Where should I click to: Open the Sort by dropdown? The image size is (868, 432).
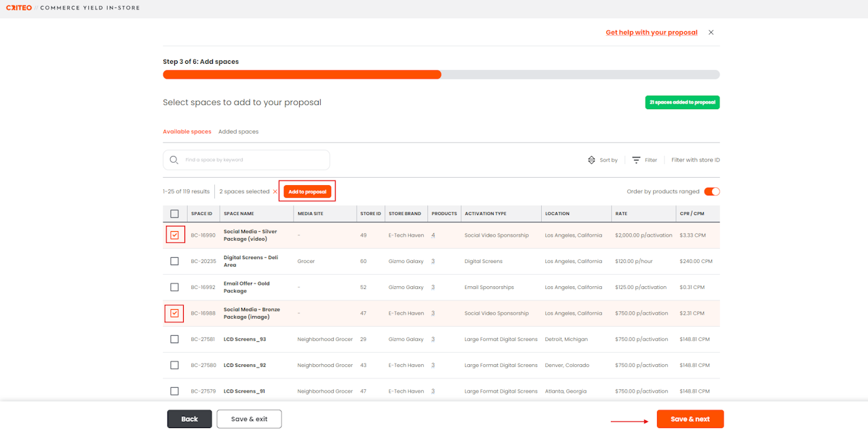608,160
